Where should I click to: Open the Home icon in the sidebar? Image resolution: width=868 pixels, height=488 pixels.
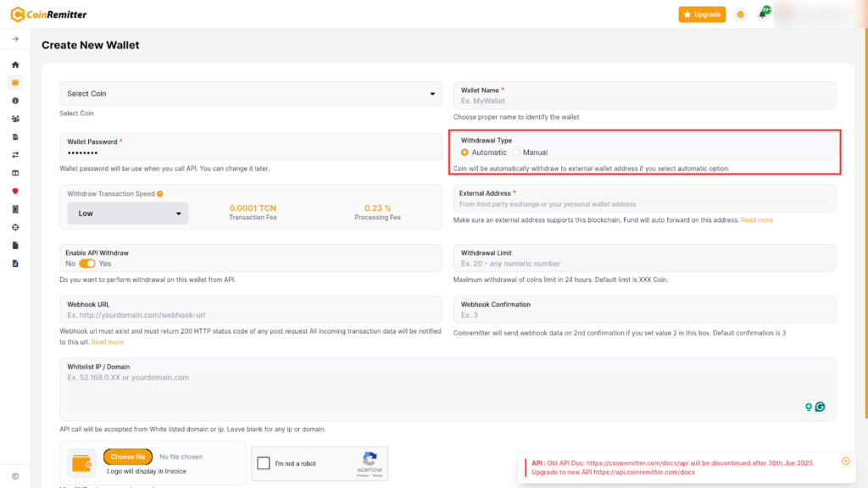15,64
